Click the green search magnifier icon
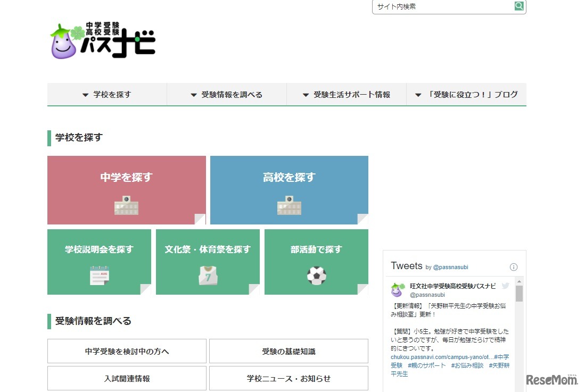The height and width of the screenshot is (392, 585). (x=519, y=6)
